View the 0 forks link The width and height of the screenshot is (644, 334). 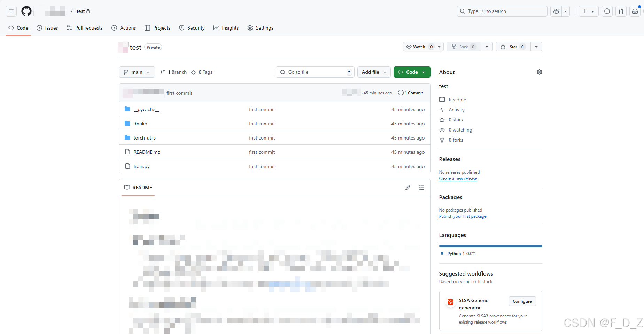click(451, 140)
